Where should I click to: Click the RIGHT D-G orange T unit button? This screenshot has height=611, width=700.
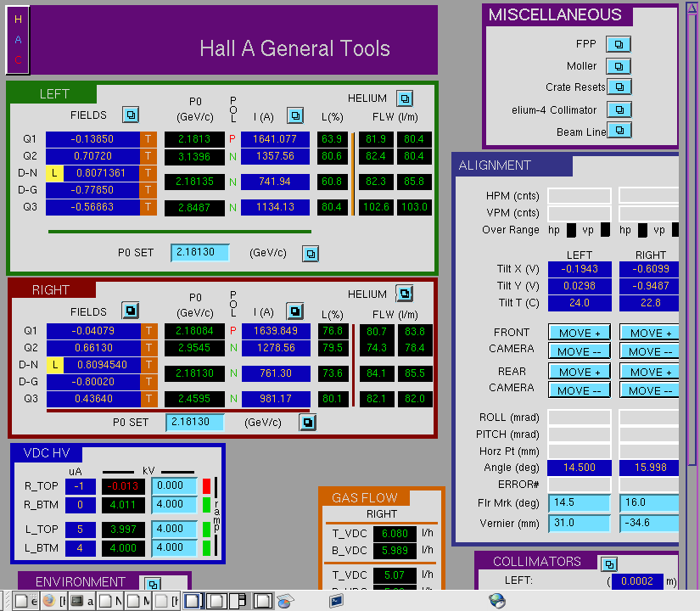[x=149, y=381]
